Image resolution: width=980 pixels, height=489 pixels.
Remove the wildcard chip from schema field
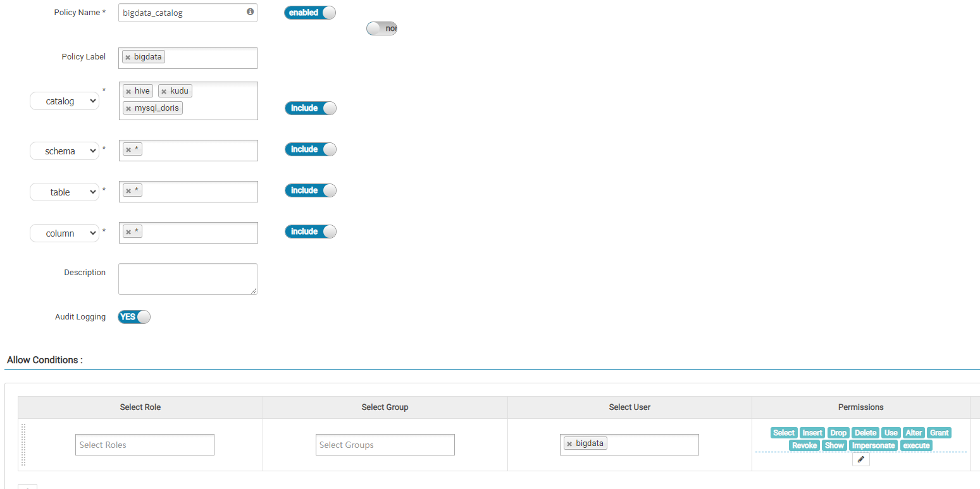point(128,148)
